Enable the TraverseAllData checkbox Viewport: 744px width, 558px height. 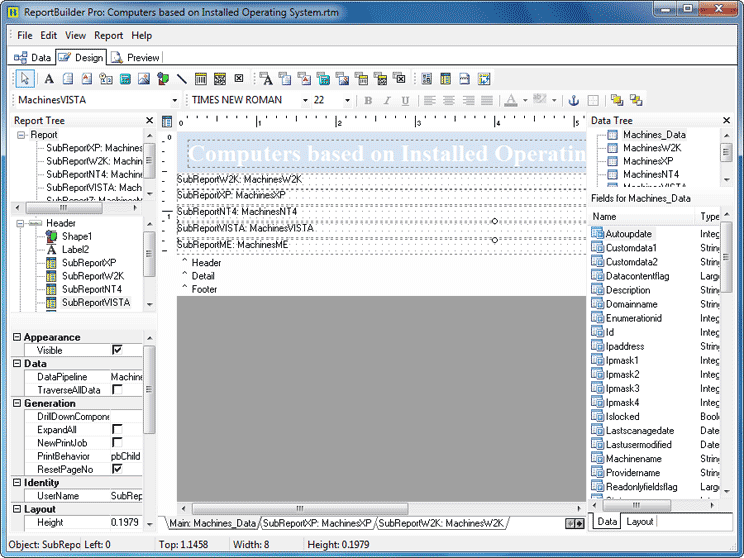pos(117,390)
